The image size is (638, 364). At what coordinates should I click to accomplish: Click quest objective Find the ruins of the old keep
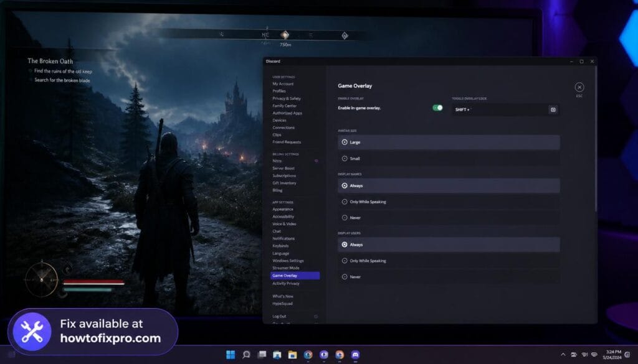[63, 71]
